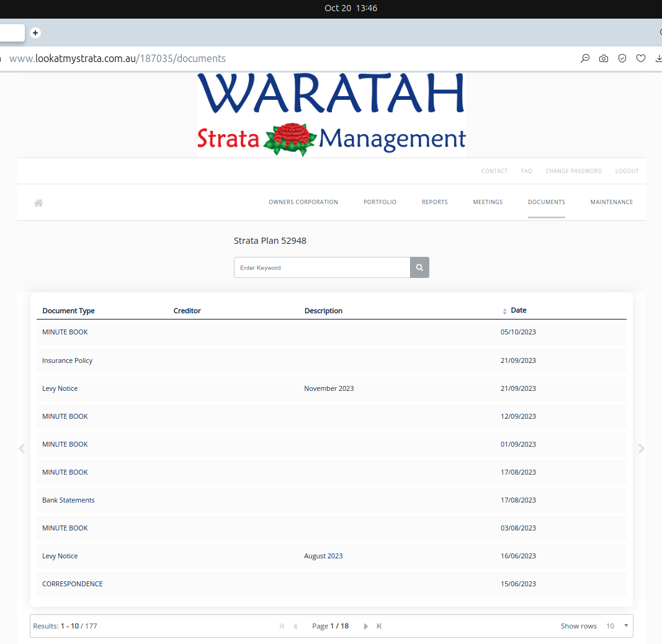Viewport: 662px width, 644px height.
Task: Click the Logout link
Action: point(627,171)
